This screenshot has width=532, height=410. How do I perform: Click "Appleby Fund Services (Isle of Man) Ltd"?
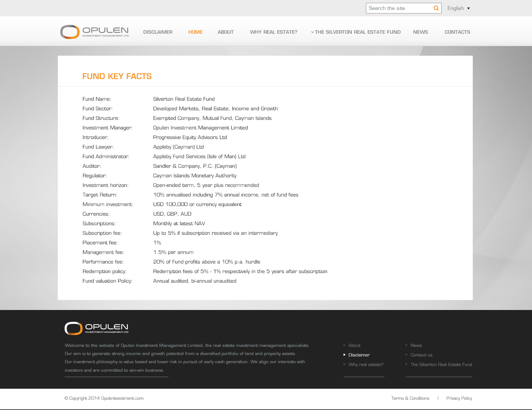[199, 156]
